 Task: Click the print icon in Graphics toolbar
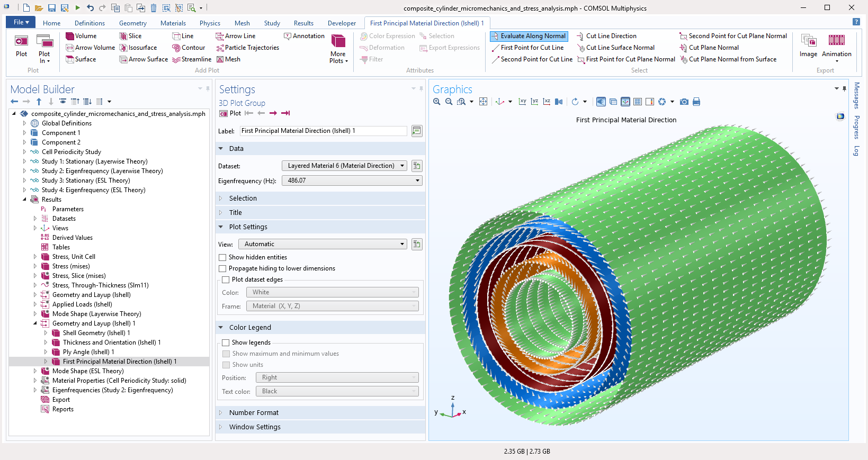(x=696, y=102)
